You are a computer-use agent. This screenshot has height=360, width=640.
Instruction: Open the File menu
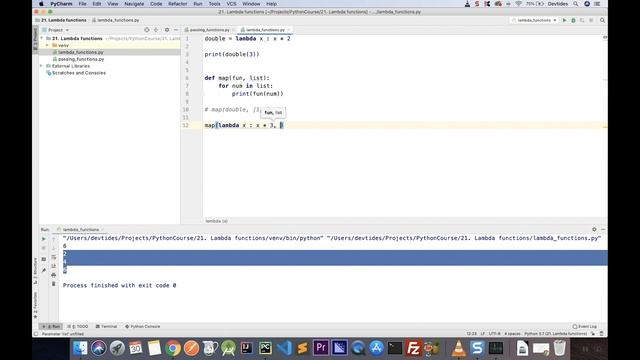82,4
